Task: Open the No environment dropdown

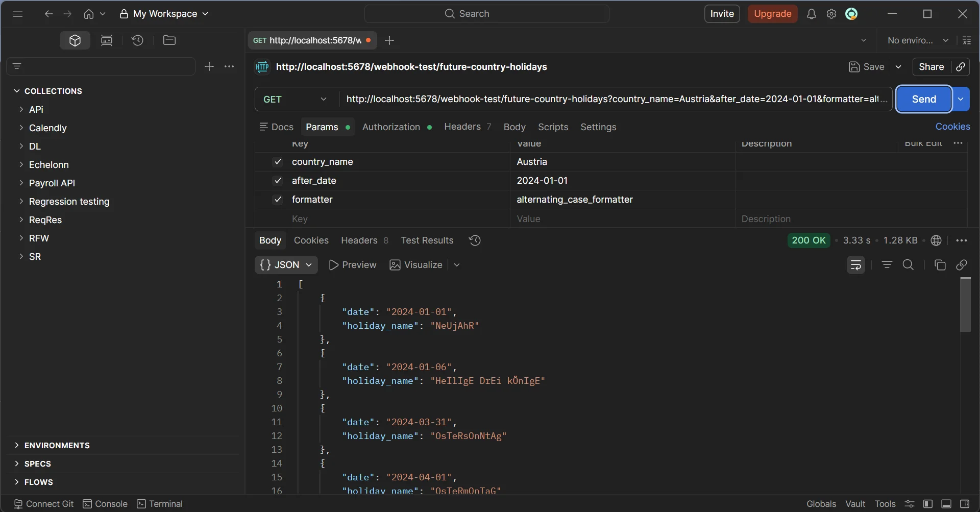Action: pos(918,40)
